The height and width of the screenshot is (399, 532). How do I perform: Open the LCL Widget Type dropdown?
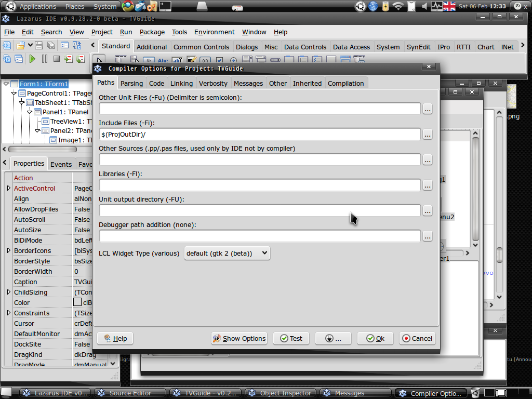tap(227, 253)
